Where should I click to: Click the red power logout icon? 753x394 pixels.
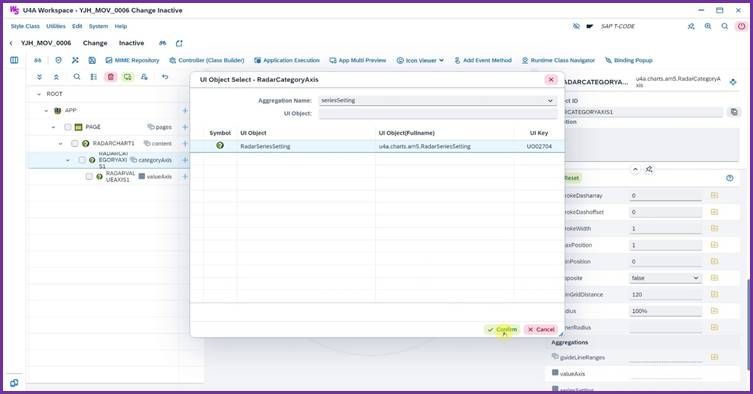[x=741, y=26]
